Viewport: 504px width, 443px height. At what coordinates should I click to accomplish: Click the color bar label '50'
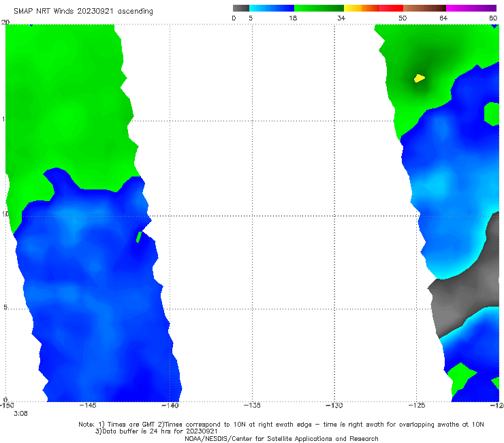[x=403, y=18]
